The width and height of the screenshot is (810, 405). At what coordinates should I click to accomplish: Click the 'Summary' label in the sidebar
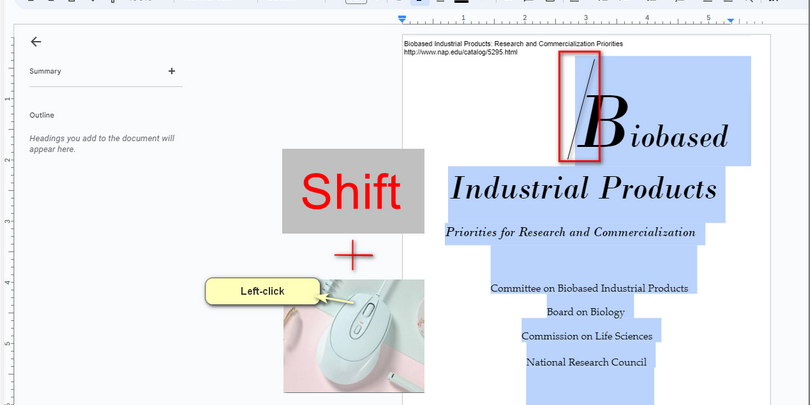tap(45, 71)
